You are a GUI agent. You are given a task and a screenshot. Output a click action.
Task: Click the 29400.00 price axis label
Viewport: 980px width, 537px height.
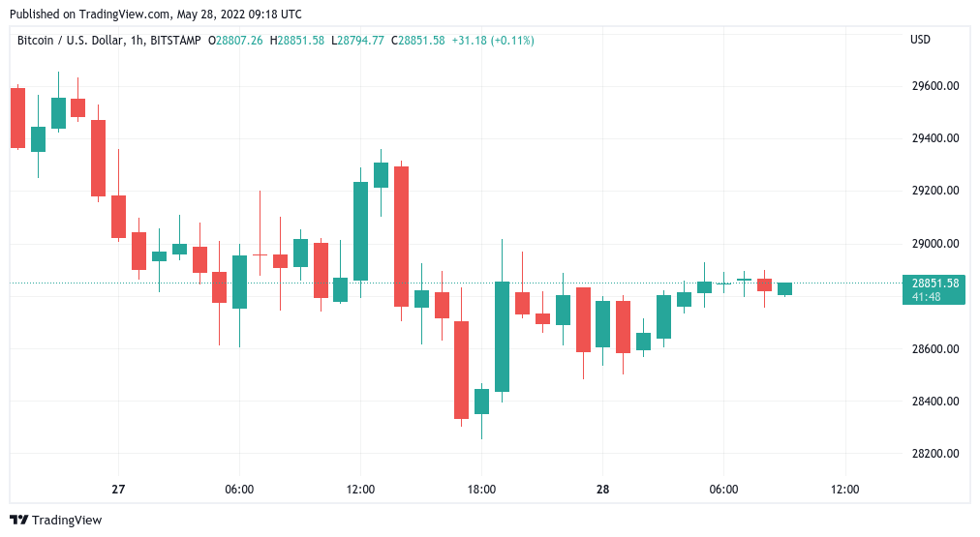point(935,138)
